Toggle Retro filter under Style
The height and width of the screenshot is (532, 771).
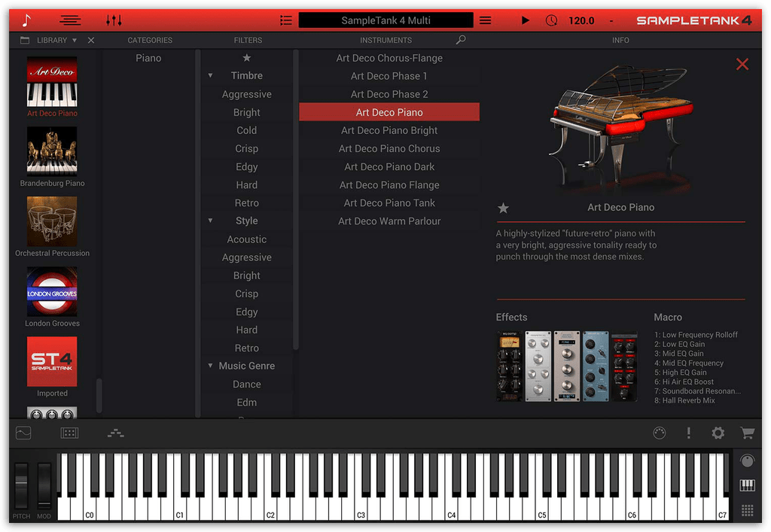247,348
